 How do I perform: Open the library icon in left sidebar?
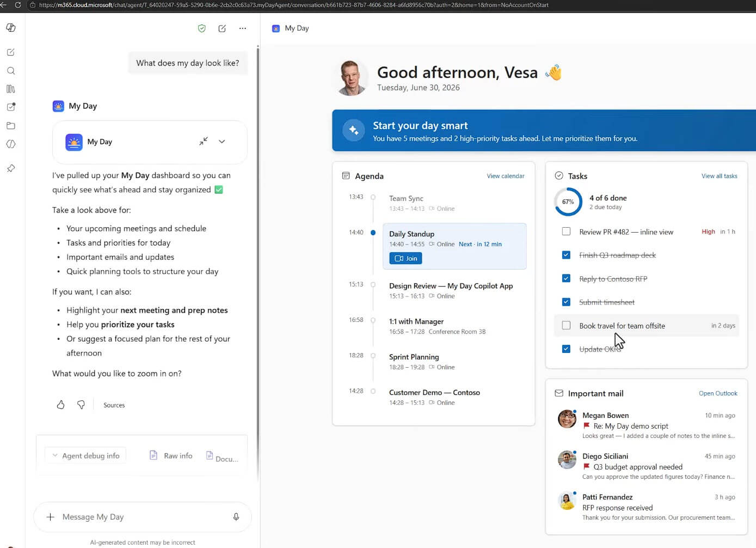(x=11, y=89)
